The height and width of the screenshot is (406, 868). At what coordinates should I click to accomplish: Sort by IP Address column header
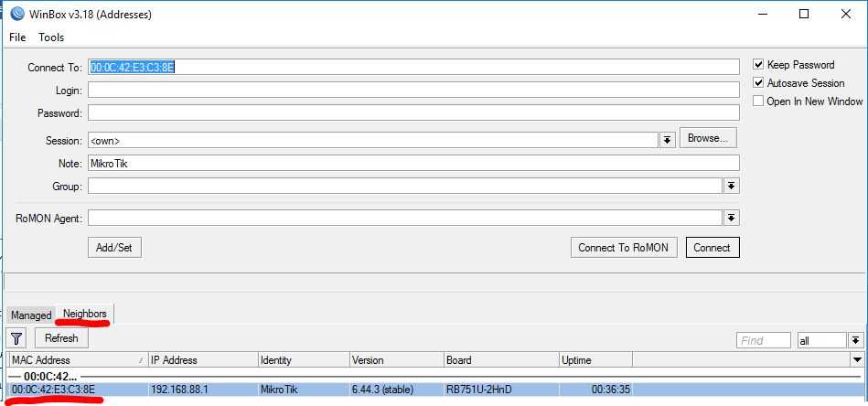[x=203, y=360]
